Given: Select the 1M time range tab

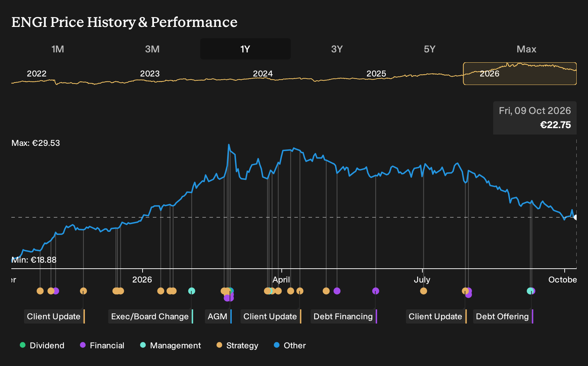Looking at the screenshot, I should (58, 49).
